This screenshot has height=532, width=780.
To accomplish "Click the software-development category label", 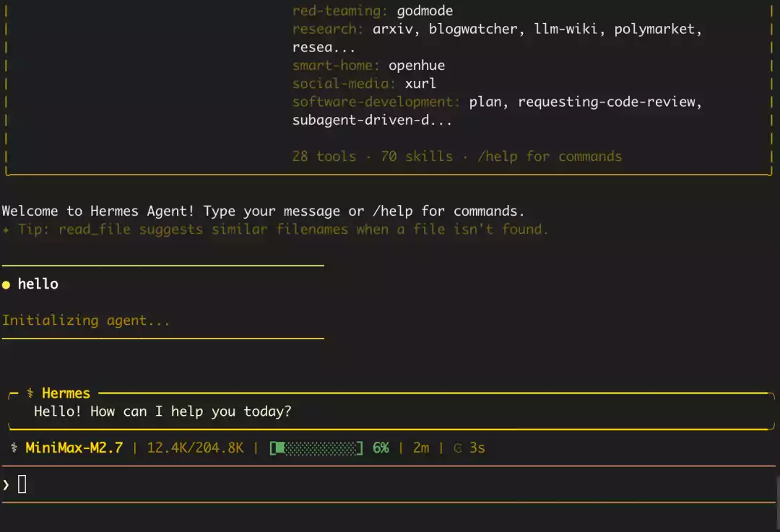I will pyautogui.click(x=376, y=102).
